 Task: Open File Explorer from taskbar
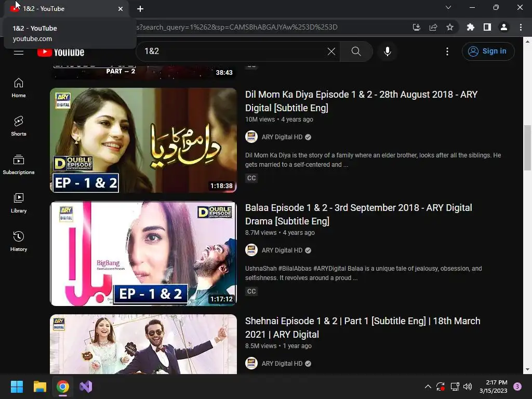(x=39, y=387)
